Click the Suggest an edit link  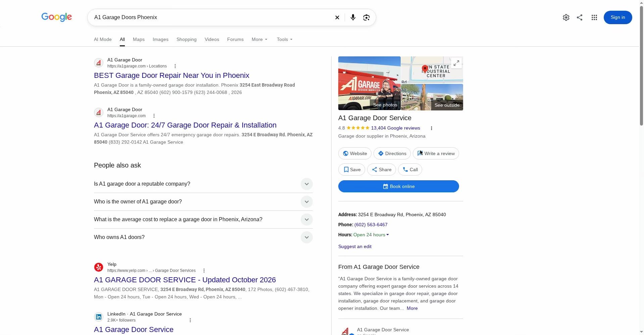(x=355, y=247)
